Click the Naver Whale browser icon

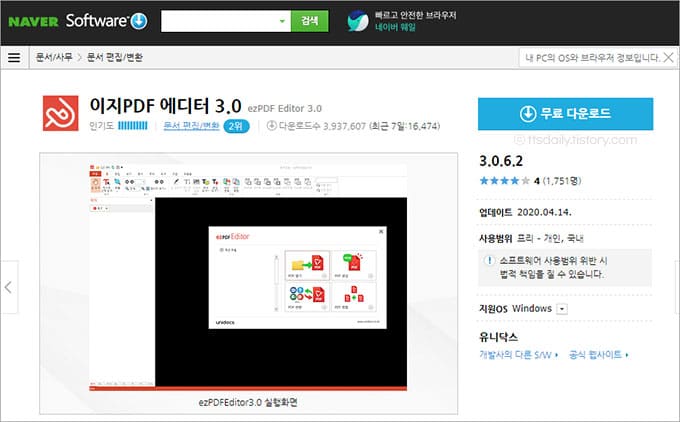(358, 21)
